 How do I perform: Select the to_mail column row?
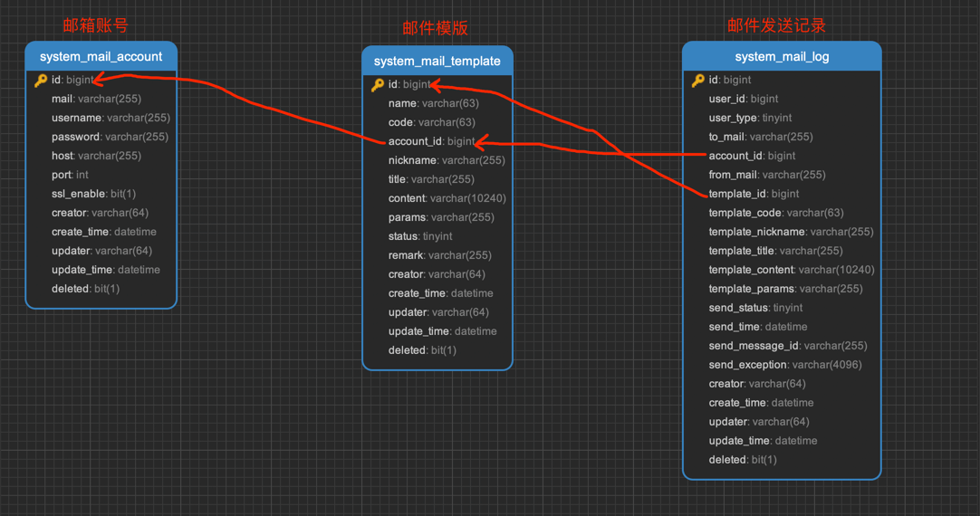pyautogui.click(x=760, y=137)
